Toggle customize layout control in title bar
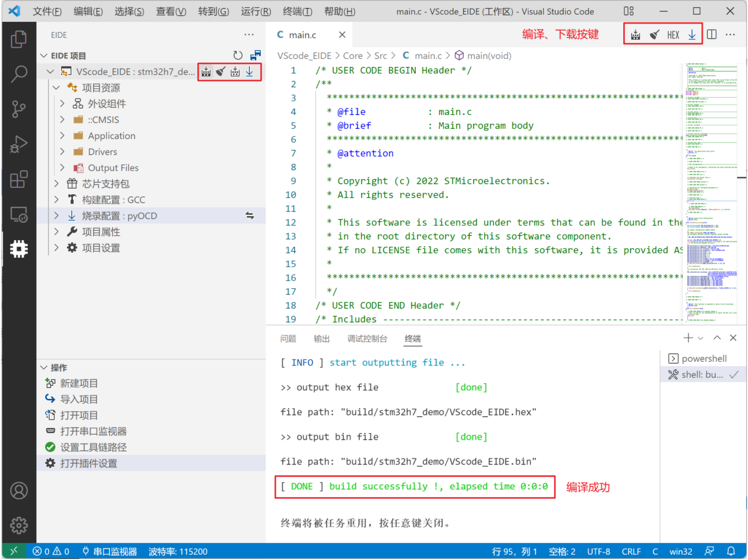This screenshot has width=748, height=560. point(629,11)
